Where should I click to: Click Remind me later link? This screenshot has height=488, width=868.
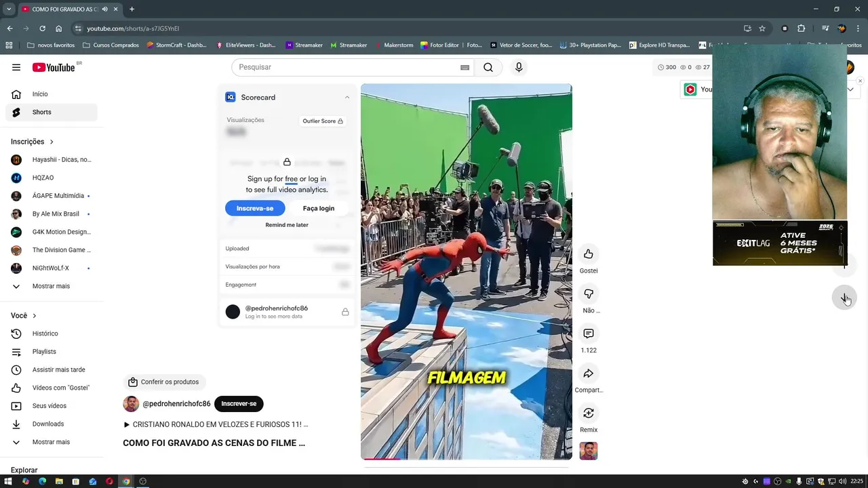click(287, 225)
